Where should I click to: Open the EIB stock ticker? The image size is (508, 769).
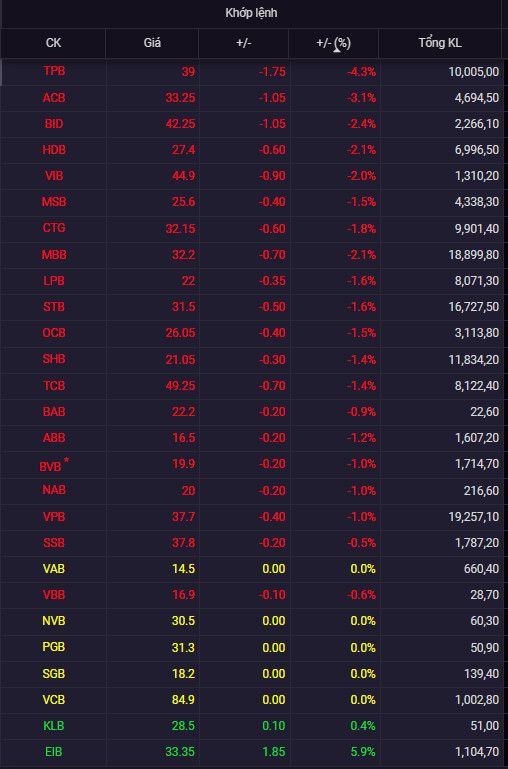tap(54, 752)
